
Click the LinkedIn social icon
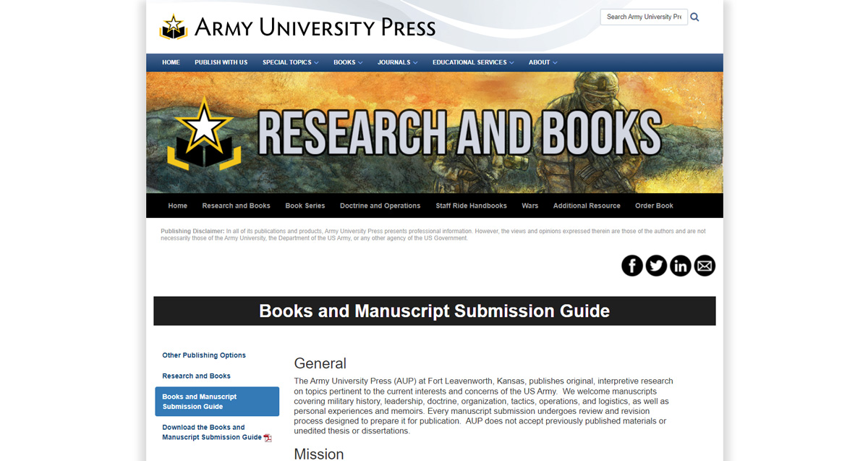(681, 266)
